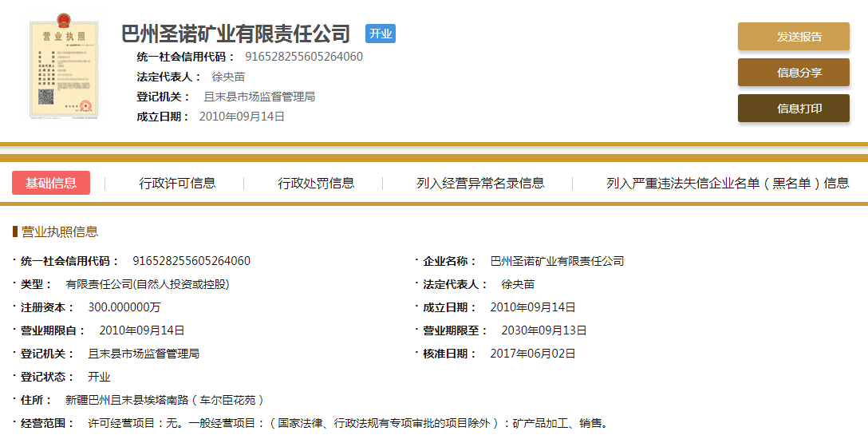Click the company title 巴州圣诺矿业有限责任公司
The width and height of the screenshot is (868, 443).
coord(235,34)
